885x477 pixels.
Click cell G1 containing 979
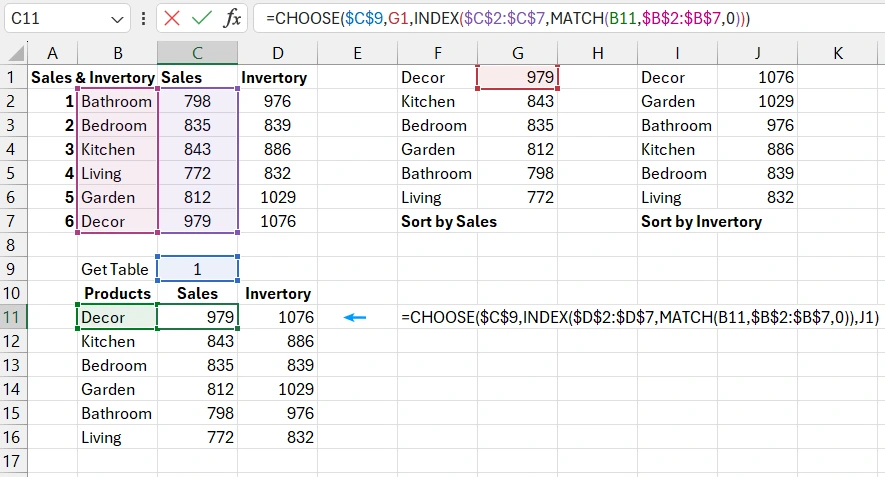(517, 77)
